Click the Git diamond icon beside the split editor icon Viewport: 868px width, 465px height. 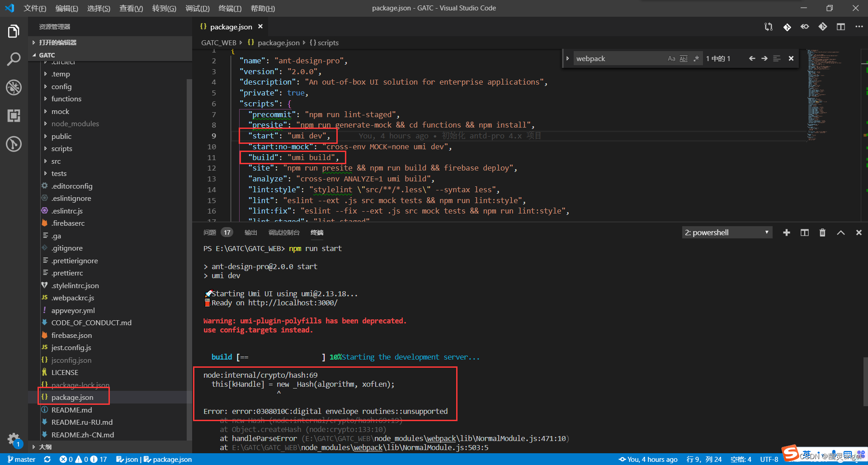(823, 27)
